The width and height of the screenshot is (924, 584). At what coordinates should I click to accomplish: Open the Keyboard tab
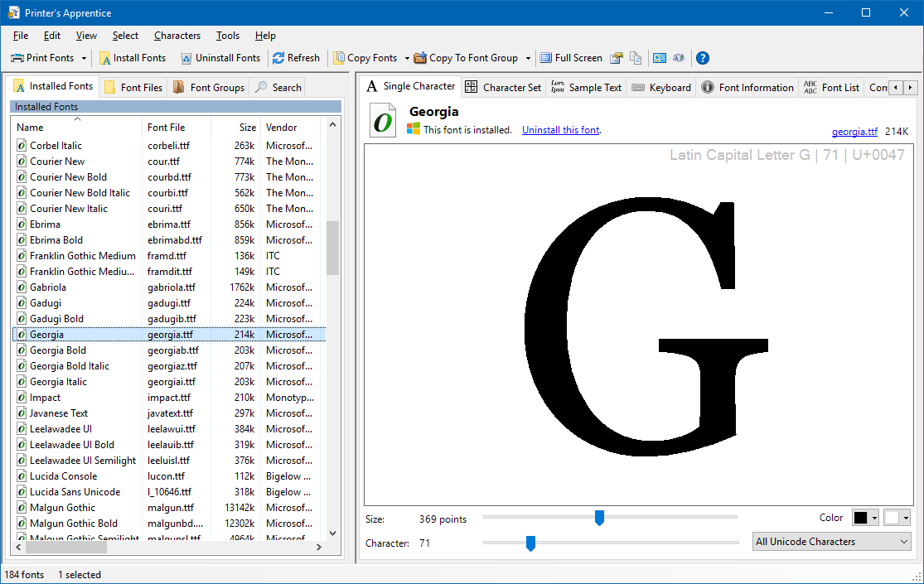(x=661, y=87)
